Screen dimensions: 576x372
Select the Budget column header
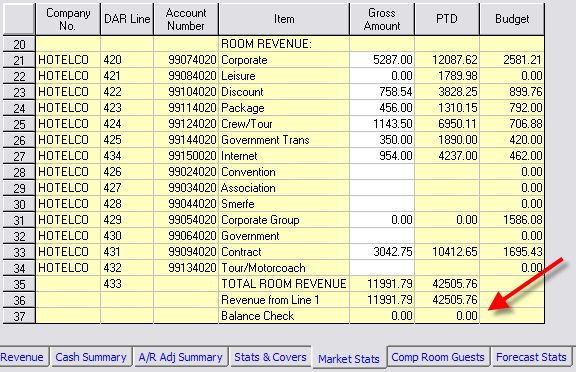[512, 19]
